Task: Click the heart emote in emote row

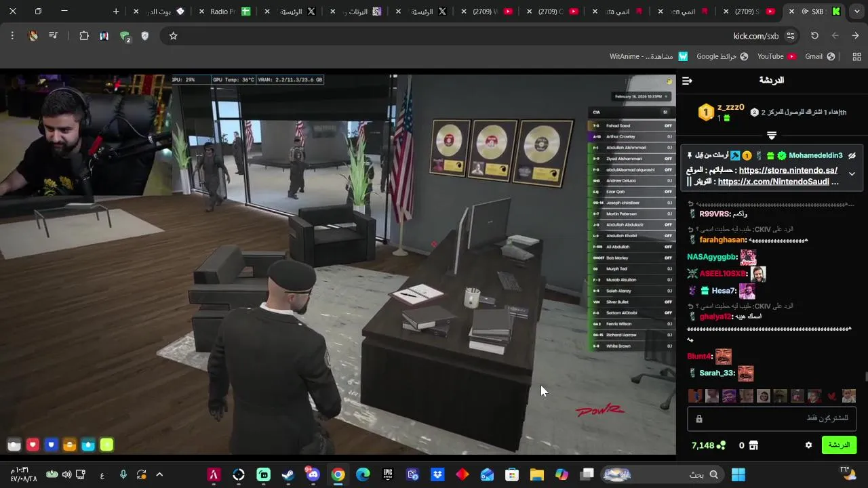Action: click(832, 396)
